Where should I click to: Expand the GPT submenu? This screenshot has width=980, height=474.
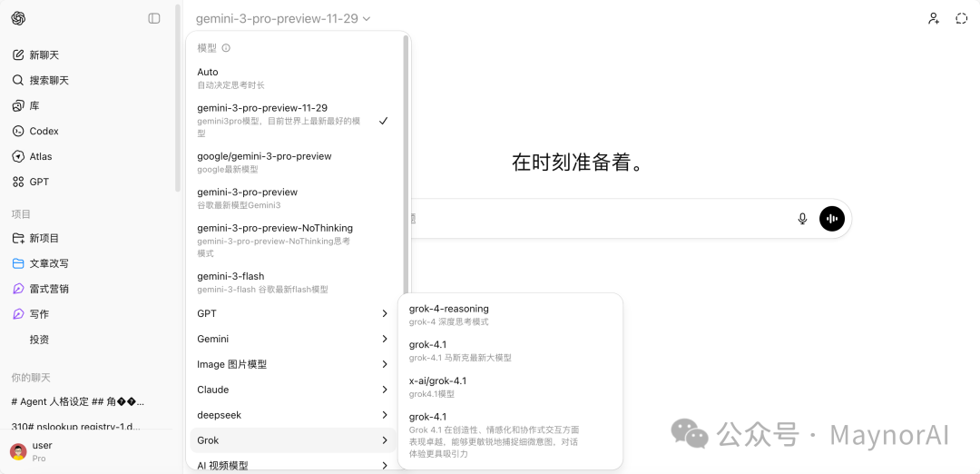pyautogui.click(x=292, y=313)
